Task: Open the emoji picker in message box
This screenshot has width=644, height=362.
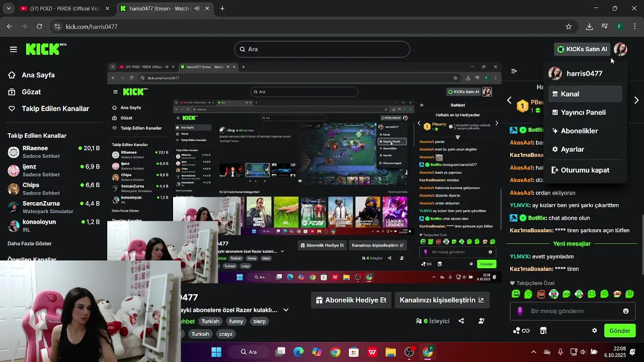Action: (x=626, y=311)
